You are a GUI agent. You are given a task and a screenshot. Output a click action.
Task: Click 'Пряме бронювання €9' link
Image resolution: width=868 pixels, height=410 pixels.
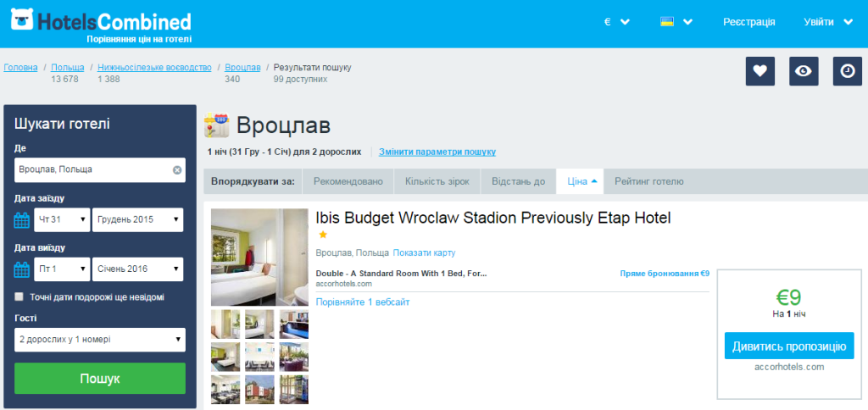pos(665,274)
